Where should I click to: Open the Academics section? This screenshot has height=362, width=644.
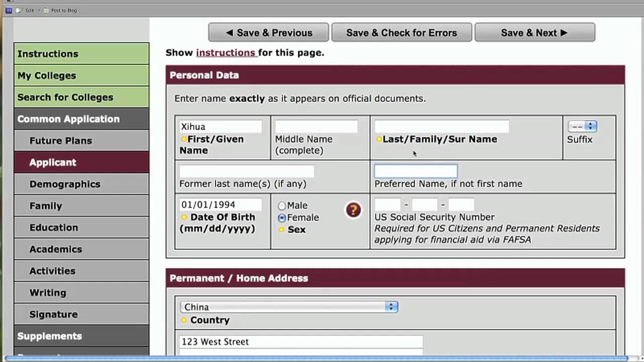82,249
